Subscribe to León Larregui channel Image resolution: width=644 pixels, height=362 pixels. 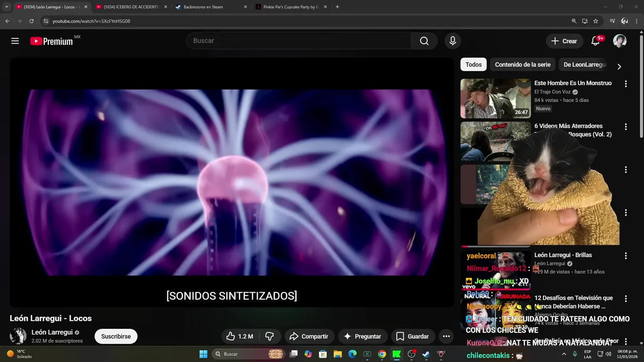pos(116,336)
